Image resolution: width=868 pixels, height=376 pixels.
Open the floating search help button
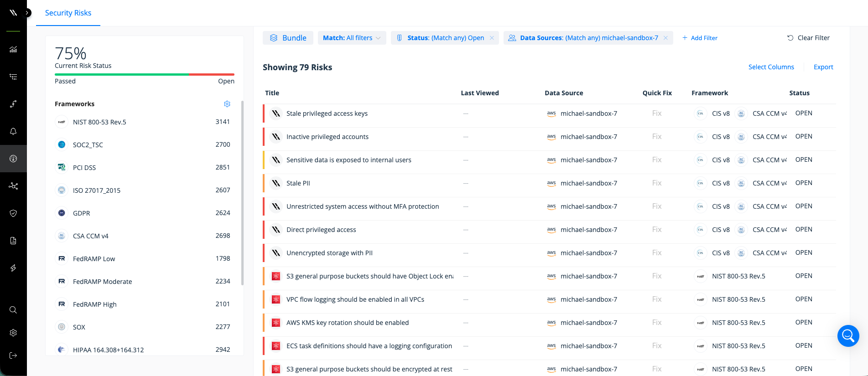pyautogui.click(x=848, y=336)
